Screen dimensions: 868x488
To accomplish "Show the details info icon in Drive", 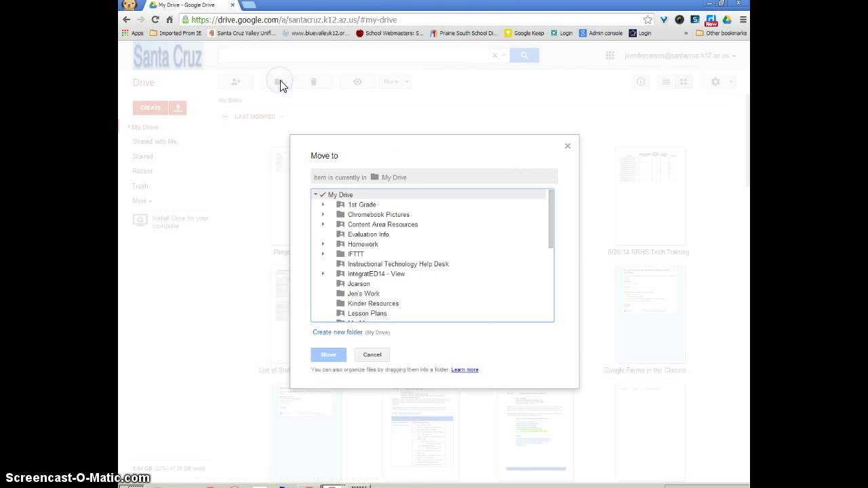I will click(640, 81).
